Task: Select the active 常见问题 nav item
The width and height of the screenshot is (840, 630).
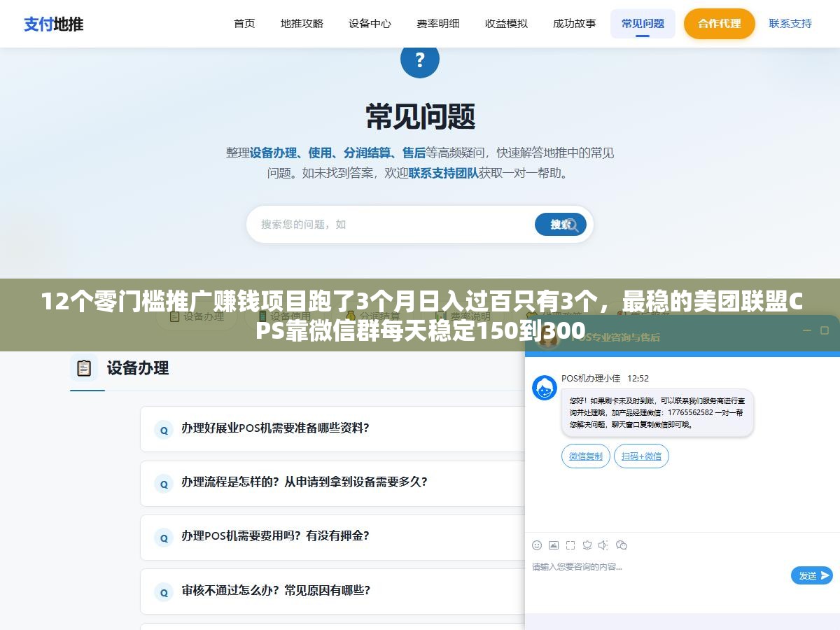Action: tap(643, 24)
